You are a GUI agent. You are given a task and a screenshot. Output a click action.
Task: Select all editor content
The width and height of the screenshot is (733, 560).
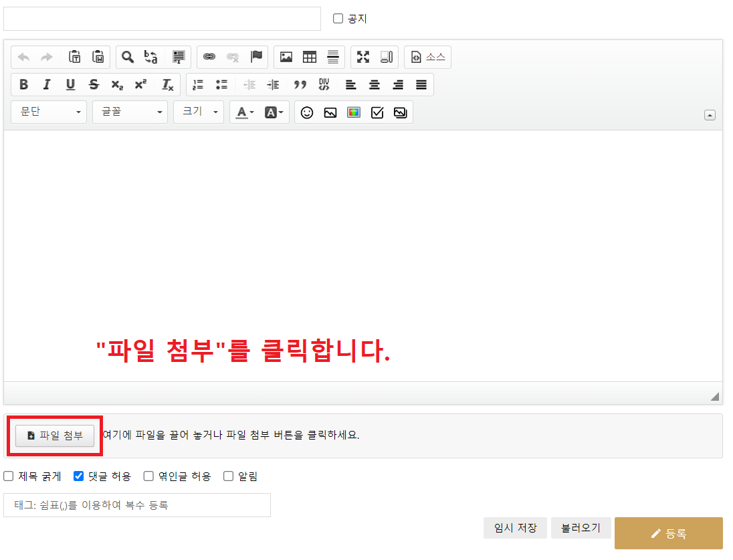[179, 57]
